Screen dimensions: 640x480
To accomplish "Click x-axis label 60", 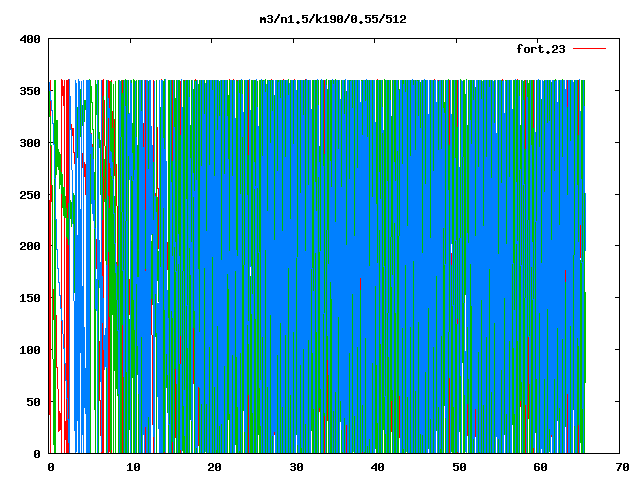I will [x=541, y=467].
